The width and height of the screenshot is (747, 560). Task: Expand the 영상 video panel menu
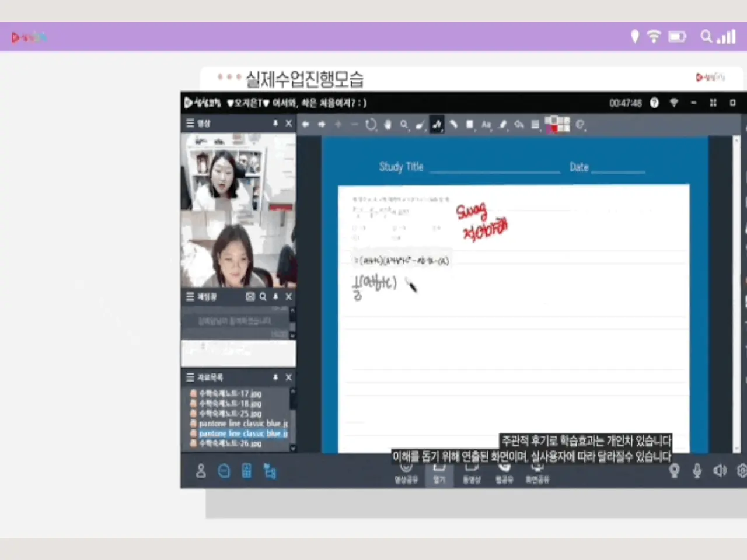(190, 123)
